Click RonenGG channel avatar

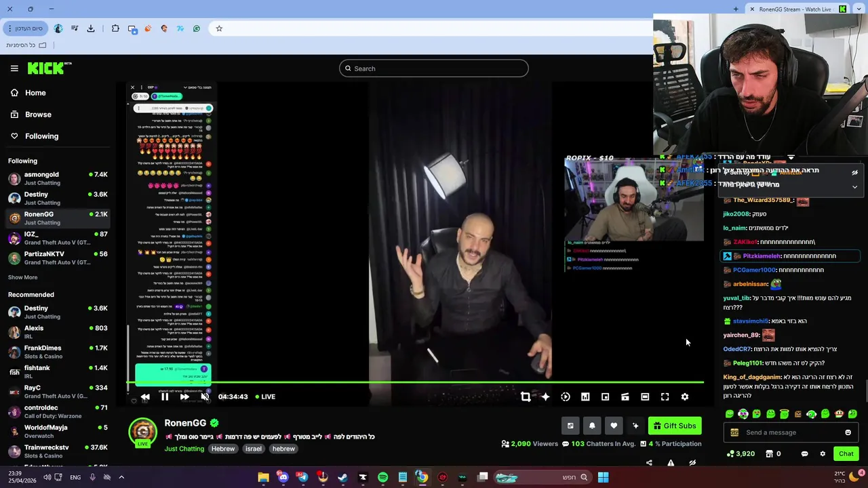[142, 432]
